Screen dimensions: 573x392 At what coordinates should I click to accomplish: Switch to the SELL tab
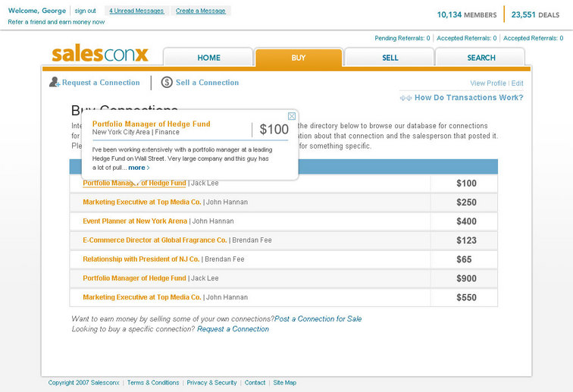(x=390, y=58)
